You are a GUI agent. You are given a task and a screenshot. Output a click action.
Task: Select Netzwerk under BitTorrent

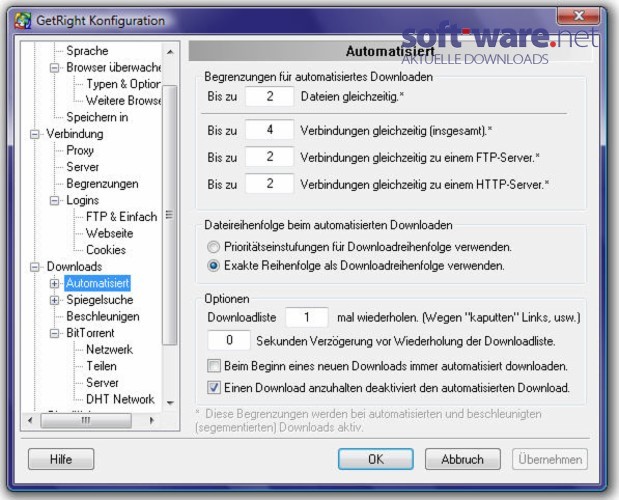(x=109, y=349)
